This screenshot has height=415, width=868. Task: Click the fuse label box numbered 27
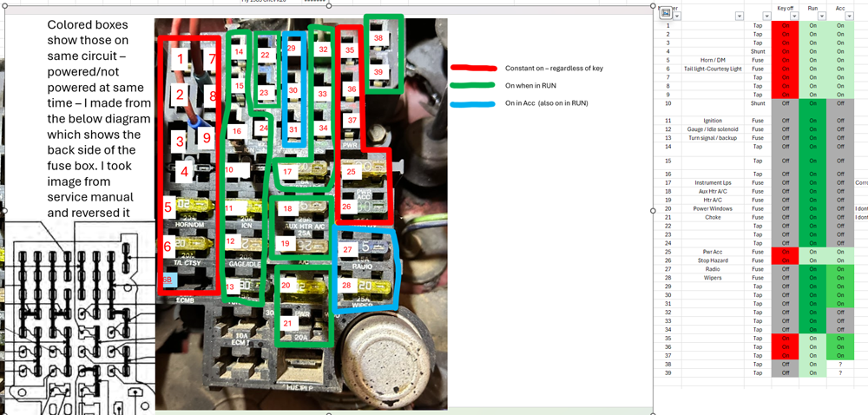pos(348,249)
